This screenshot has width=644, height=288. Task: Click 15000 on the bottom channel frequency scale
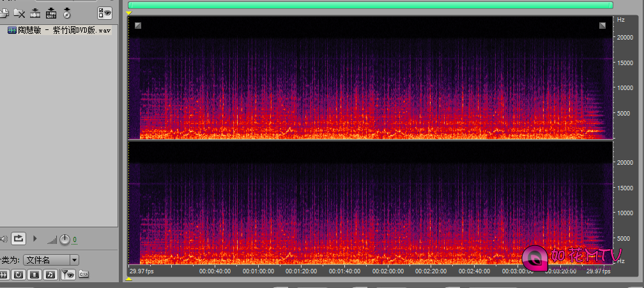click(625, 188)
